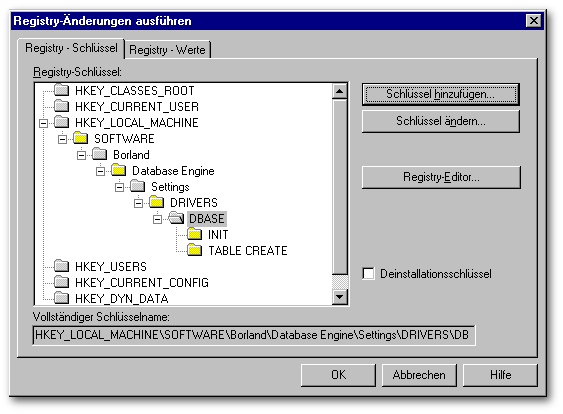Click the Abbrechen button

[x=419, y=375]
